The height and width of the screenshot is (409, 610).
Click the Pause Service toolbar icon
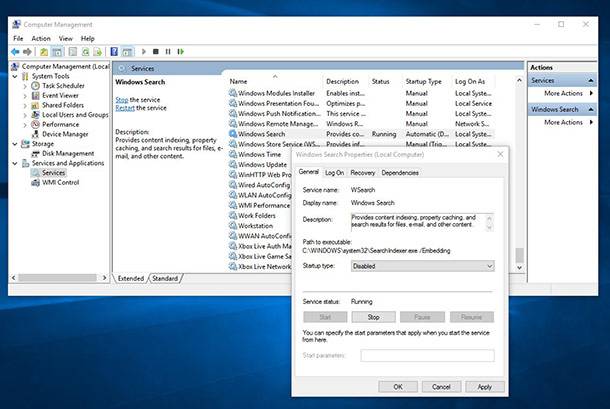(x=168, y=51)
